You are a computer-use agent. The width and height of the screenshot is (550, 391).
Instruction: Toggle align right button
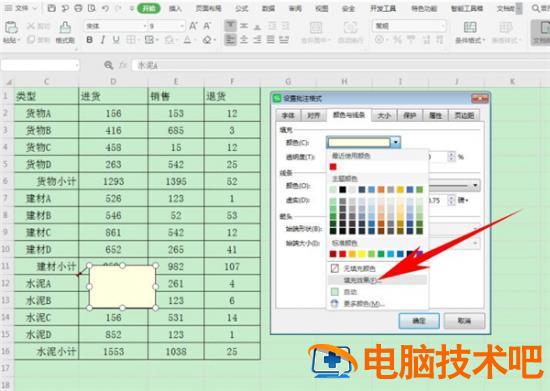click(x=257, y=40)
